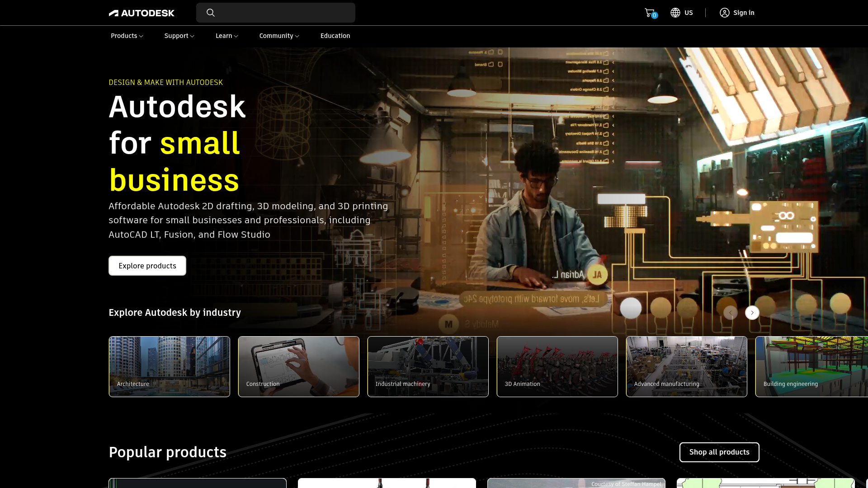This screenshot has height=488, width=868.
Task: Click the globe region icon
Action: [675, 13]
